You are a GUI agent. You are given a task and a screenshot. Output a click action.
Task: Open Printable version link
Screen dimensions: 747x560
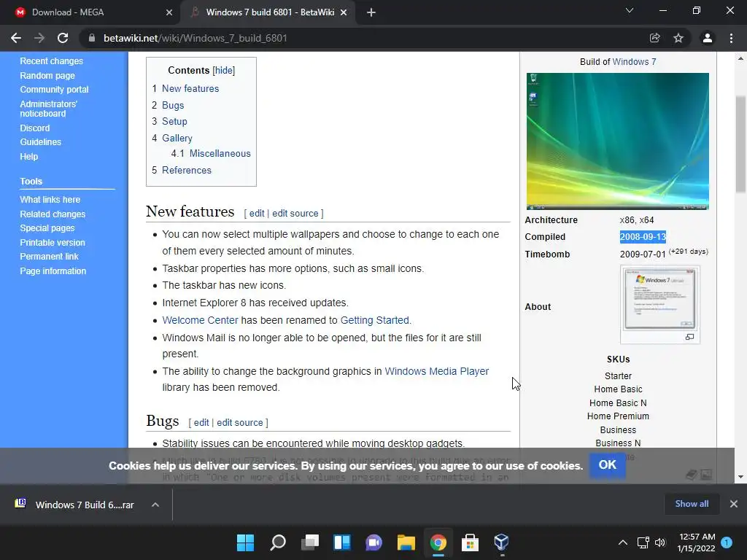click(53, 242)
